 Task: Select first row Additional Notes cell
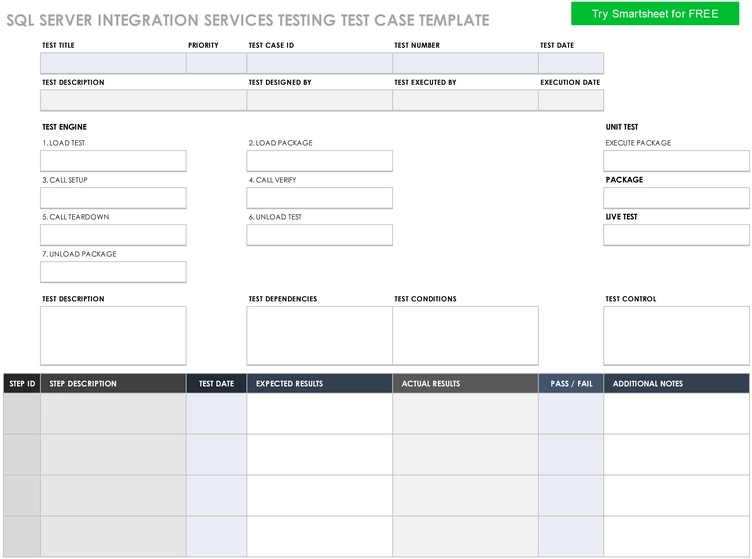click(x=676, y=414)
